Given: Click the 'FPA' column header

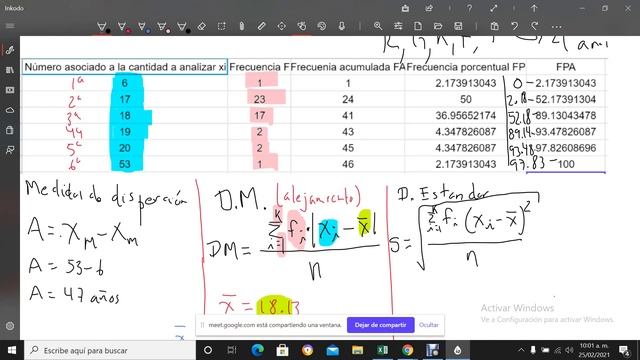Looking at the screenshot, I should (x=566, y=67).
